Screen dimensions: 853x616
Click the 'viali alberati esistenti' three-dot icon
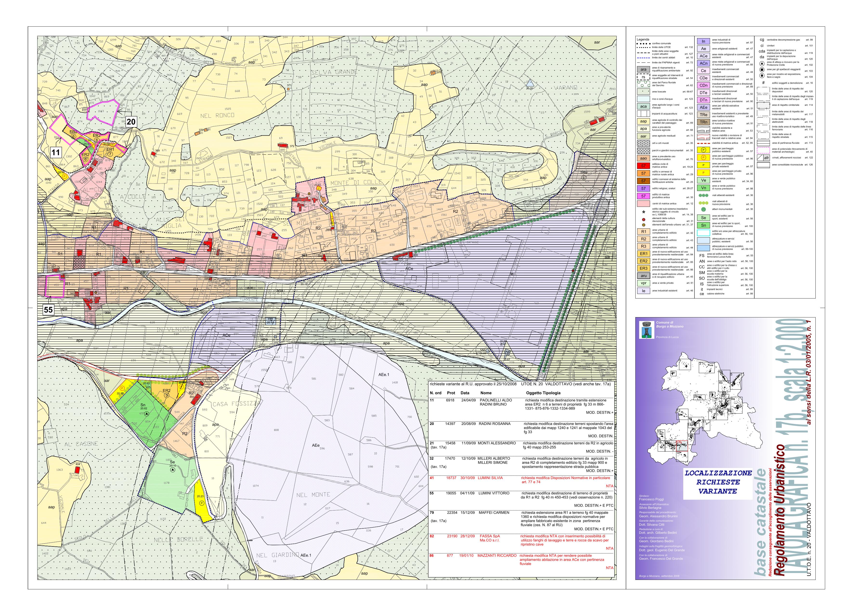pyautogui.click(x=703, y=195)
